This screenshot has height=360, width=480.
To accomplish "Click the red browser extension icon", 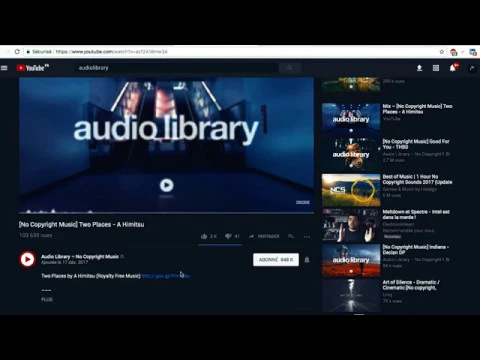I will [x=453, y=52].
